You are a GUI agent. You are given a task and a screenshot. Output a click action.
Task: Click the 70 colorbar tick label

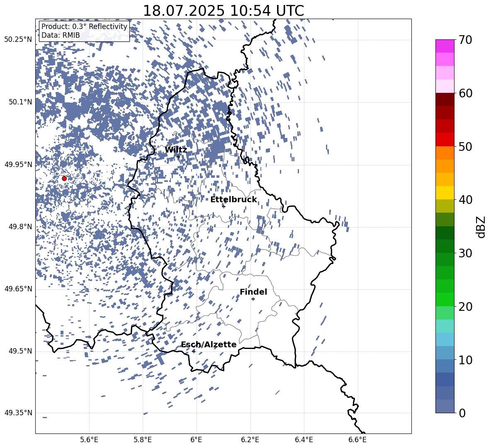465,40
